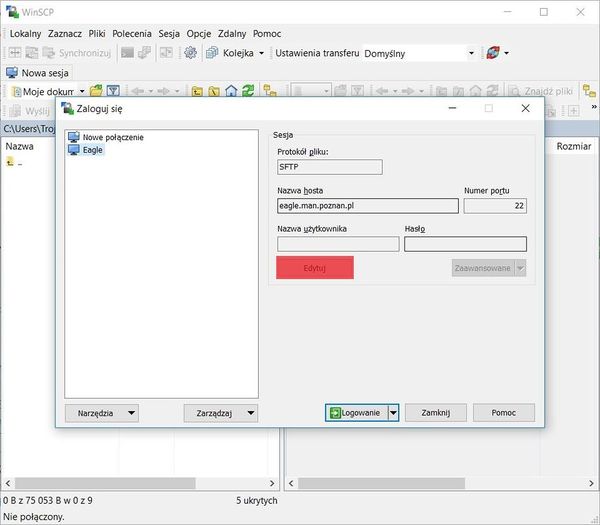Screen dimensions: 600x525
Task: Refresh the local panel with green arrows
Action: click(x=248, y=91)
